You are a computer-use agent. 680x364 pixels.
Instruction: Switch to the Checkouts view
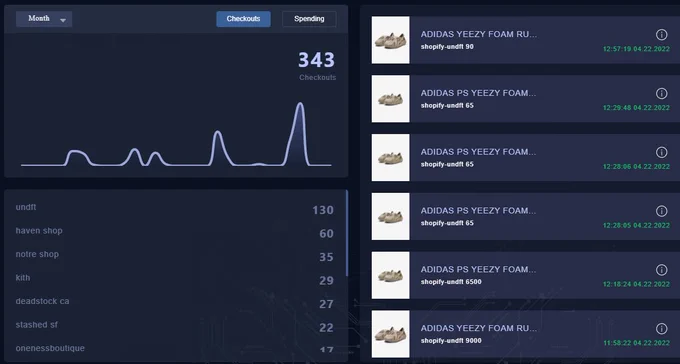(243, 19)
